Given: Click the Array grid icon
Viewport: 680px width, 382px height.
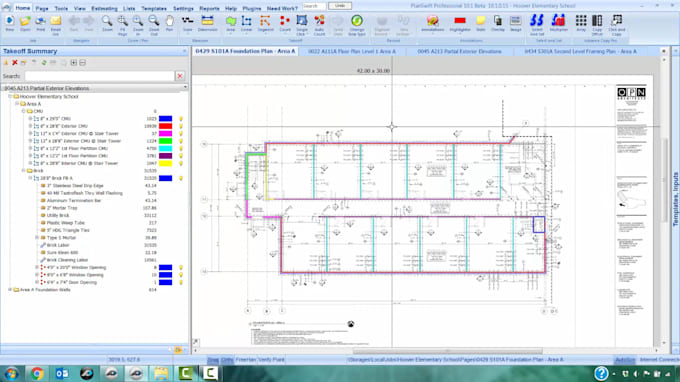Looking at the screenshot, I should (x=581, y=21).
